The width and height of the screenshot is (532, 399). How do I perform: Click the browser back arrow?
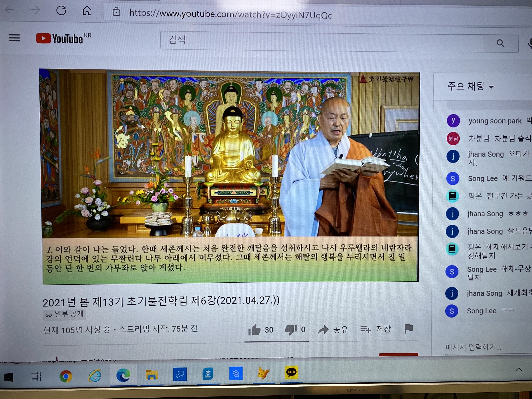pyautogui.click(x=10, y=10)
